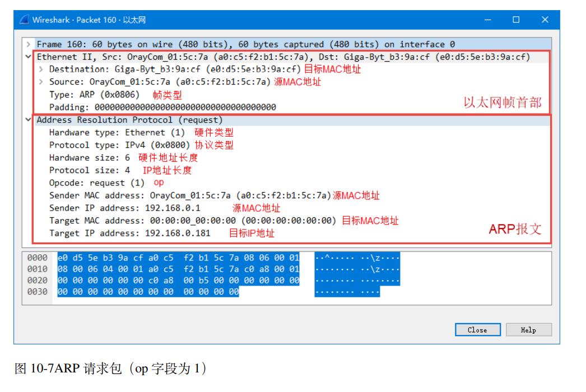Screen dimensions: 586x392
Task: Open Help from the dialog
Action: [528, 330]
